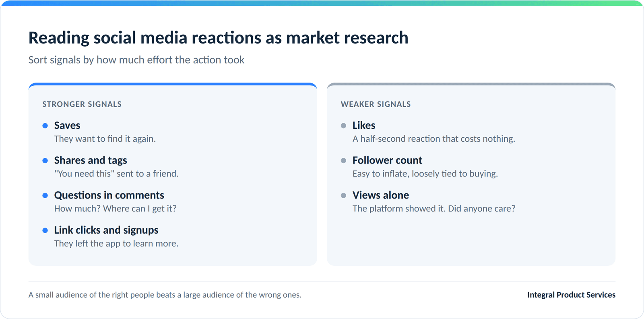The height and width of the screenshot is (319, 644).
Task: Click the Saves item title
Action: coord(67,126)
